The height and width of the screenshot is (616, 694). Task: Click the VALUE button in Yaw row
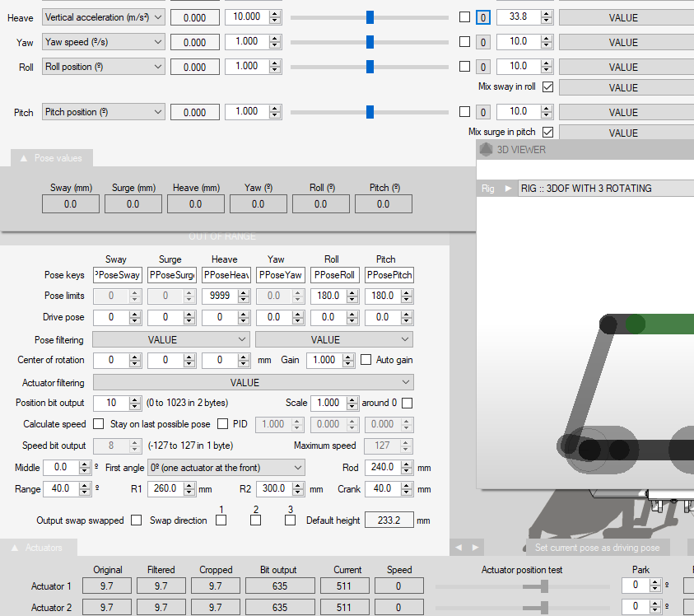coord(623,42)
